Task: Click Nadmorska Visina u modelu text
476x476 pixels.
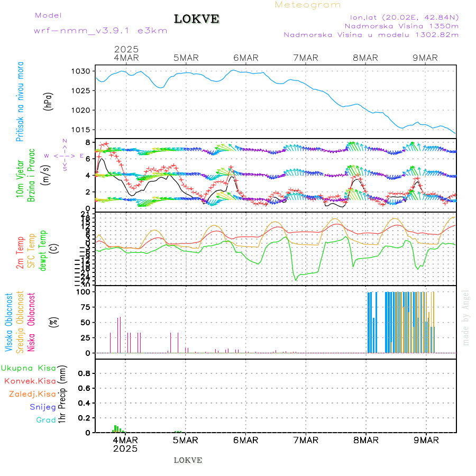Action: point(371,35)
